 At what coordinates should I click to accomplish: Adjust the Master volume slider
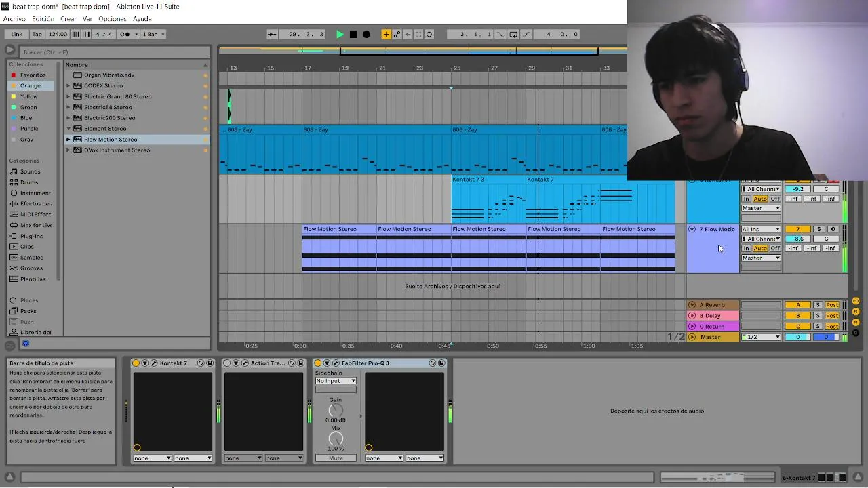click(x=798, y=337)
